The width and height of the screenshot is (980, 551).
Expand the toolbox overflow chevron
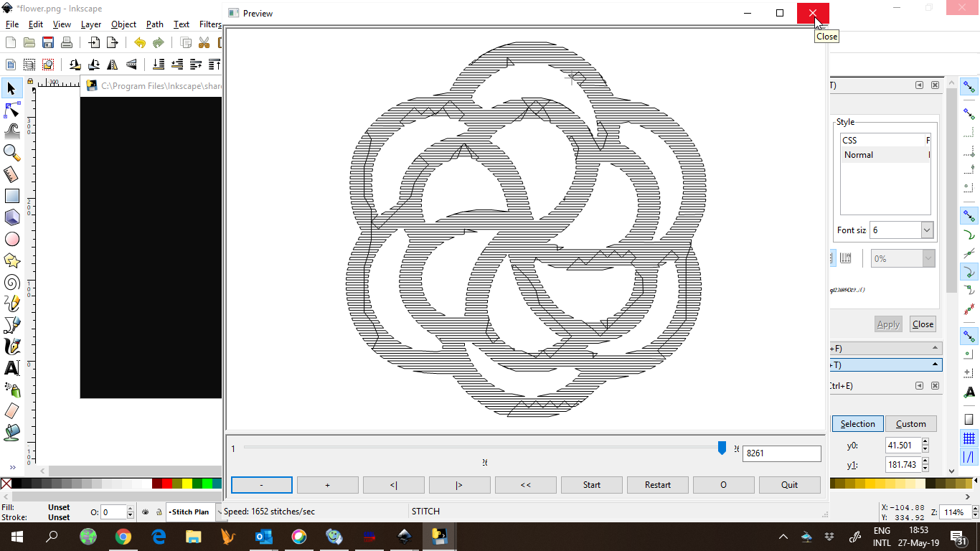coord(11,468)
